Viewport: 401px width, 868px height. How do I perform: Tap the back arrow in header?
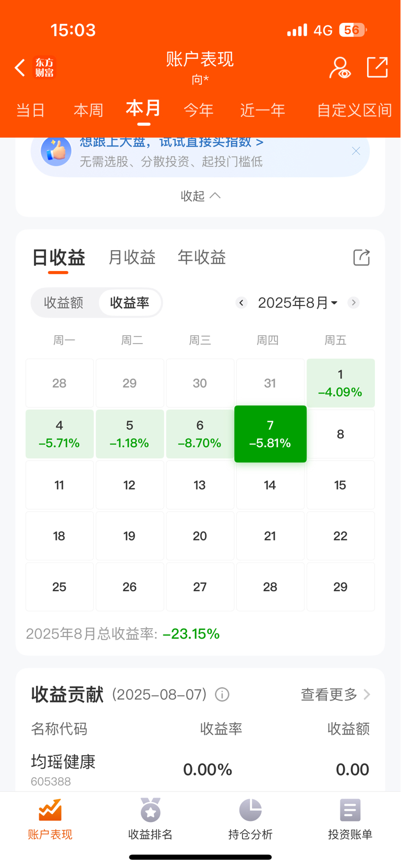pyautogui.click(x=20, y=68)
